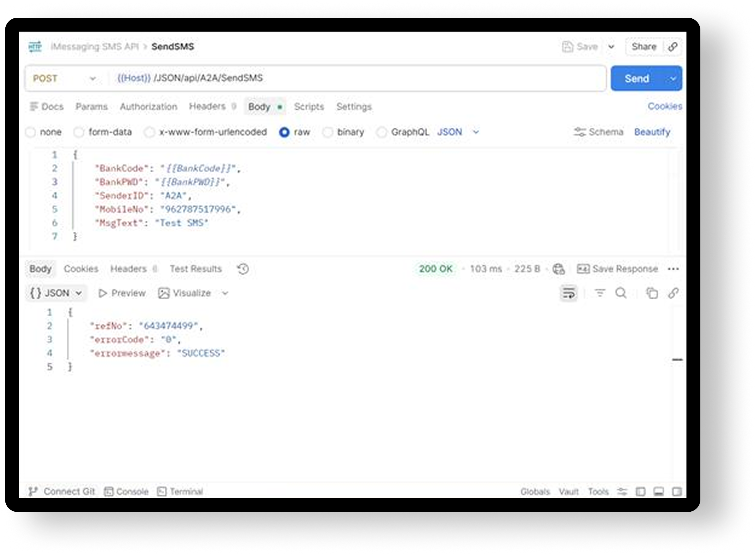
Task: Beautify the request body
Action: pyautogui.click(x=652, y=132)
